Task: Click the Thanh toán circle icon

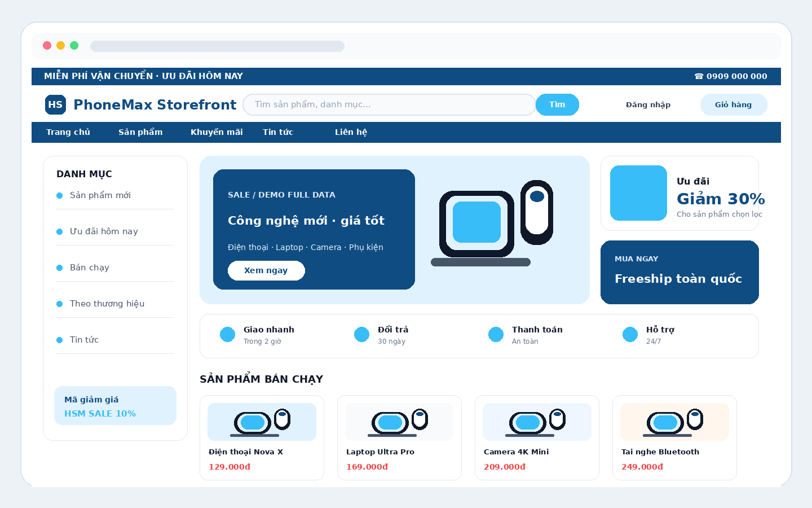Action: click(x=496, y=335)
